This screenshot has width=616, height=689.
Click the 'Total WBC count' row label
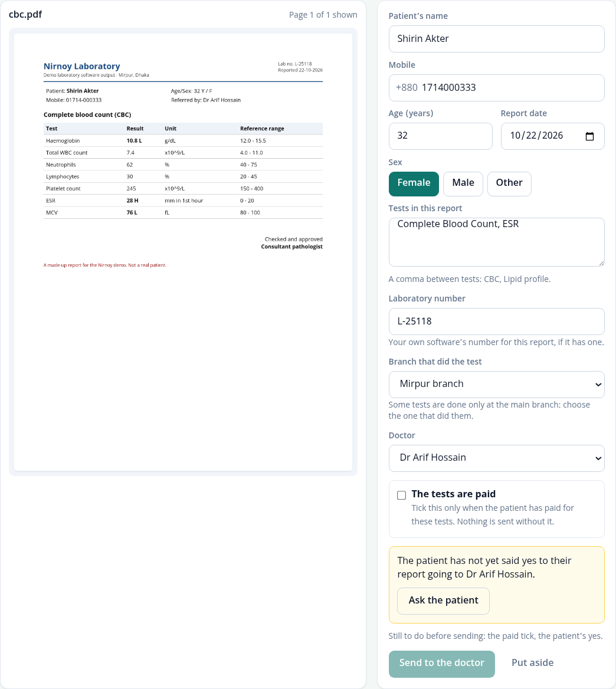67,152
